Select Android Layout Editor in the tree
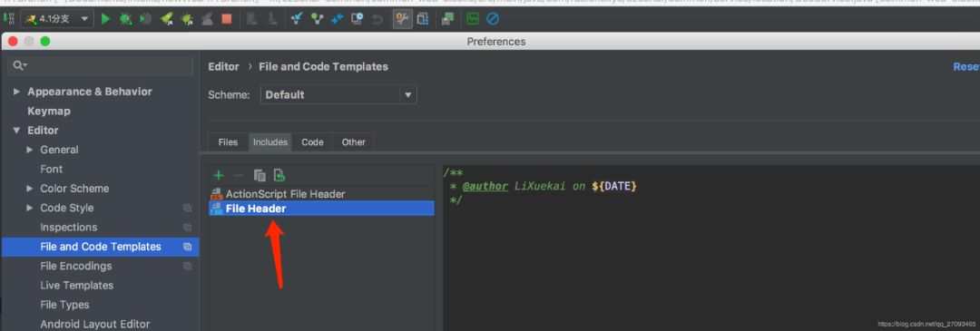 (95, 324)
